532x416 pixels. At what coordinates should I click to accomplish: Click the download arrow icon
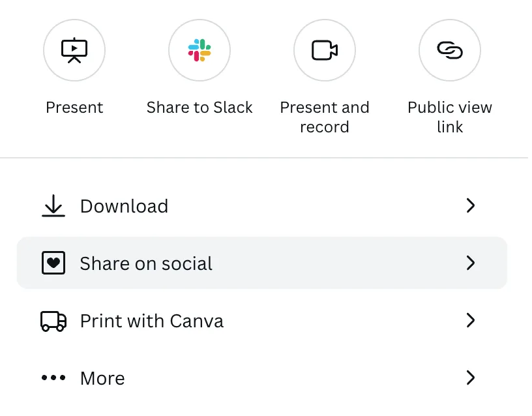tap(53, 205)
